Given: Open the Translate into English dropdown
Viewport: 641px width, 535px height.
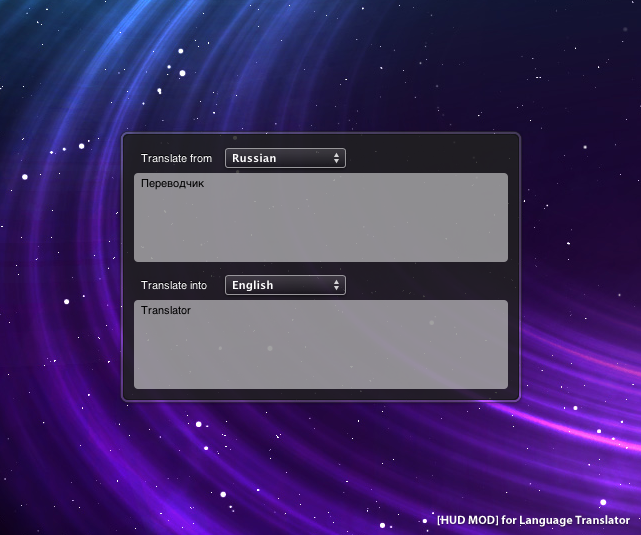Looking at the screenshot, I should pos(285,285).
